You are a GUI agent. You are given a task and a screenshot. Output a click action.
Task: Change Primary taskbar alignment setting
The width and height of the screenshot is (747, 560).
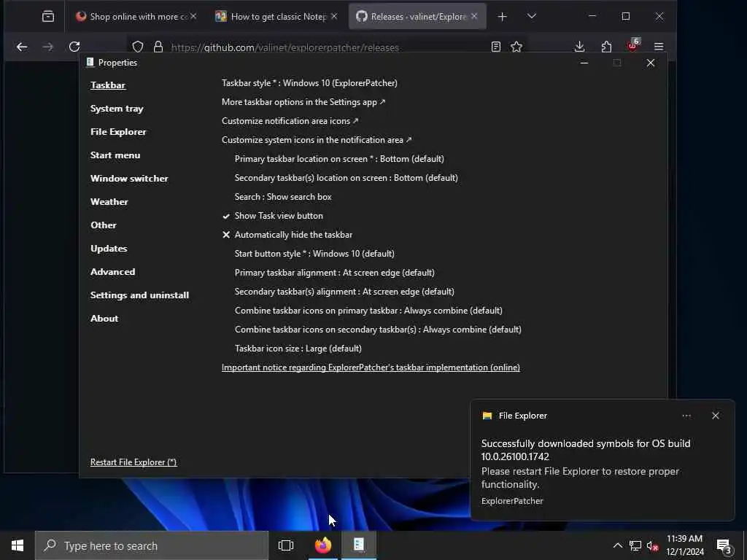point(334,273)
